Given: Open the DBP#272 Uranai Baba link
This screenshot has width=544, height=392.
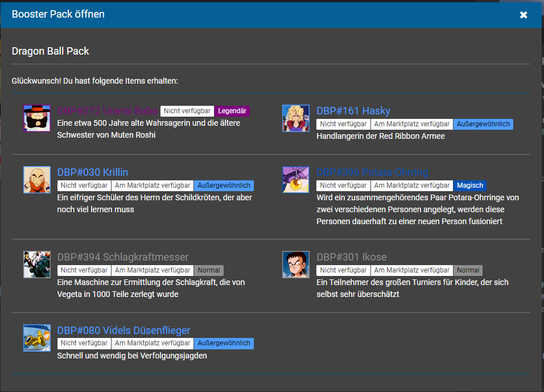Looking at the screenshot, I should tap(107, 111).
